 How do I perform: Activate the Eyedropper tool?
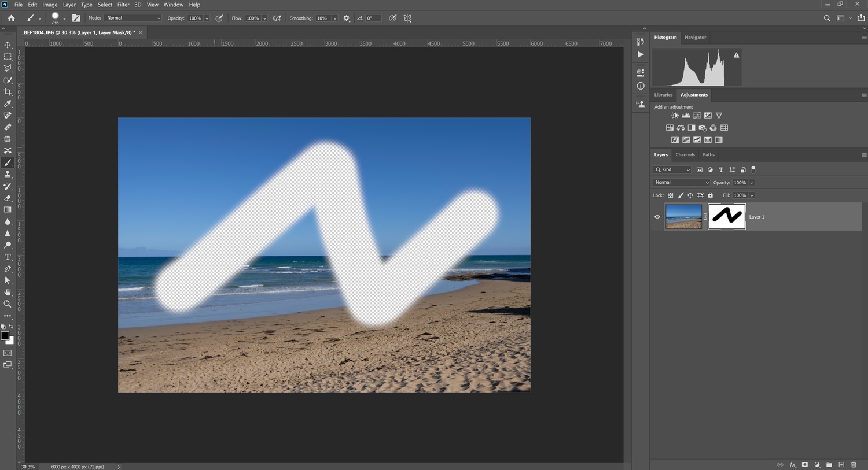click(x=8, y=103)
